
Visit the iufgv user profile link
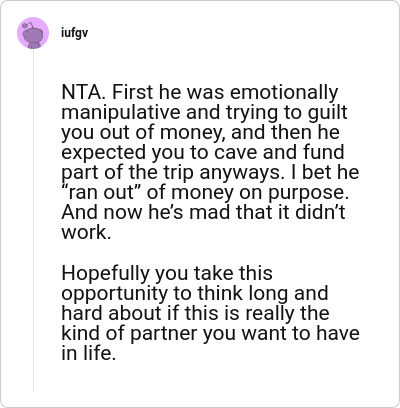[75, 33]
